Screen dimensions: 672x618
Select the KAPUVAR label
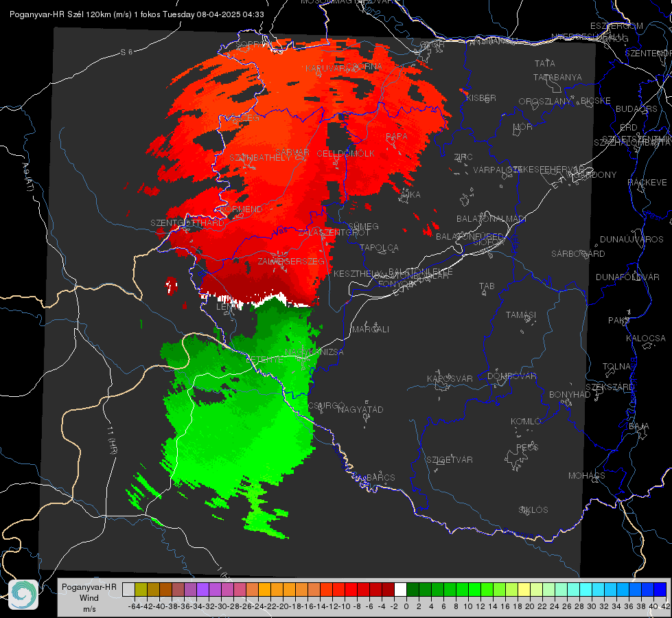pyautogui.click(x=325, y=68)
